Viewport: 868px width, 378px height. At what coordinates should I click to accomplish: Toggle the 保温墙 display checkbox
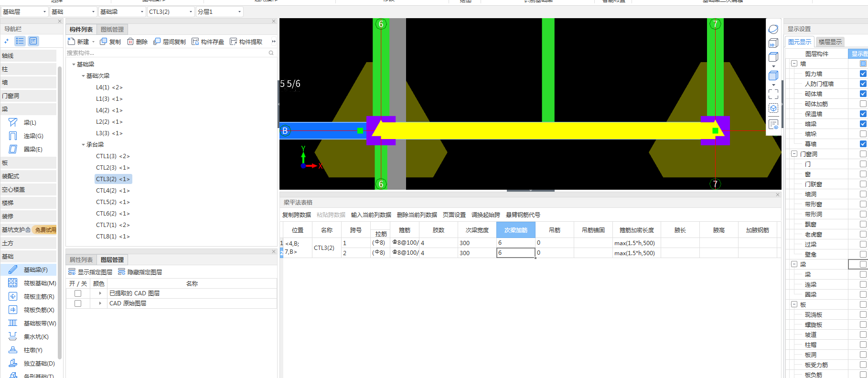(x=863, y=114)
